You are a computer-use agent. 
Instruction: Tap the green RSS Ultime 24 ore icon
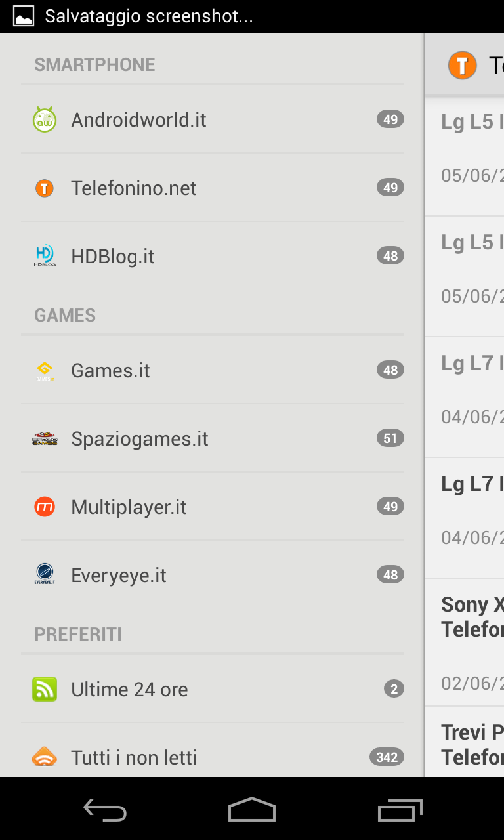point(45,689)
